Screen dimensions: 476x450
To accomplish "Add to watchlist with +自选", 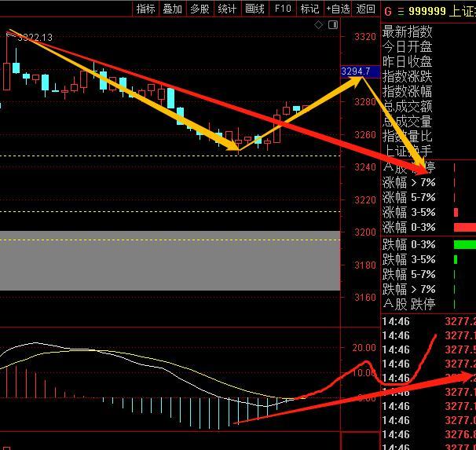I will tap(338, 9).
